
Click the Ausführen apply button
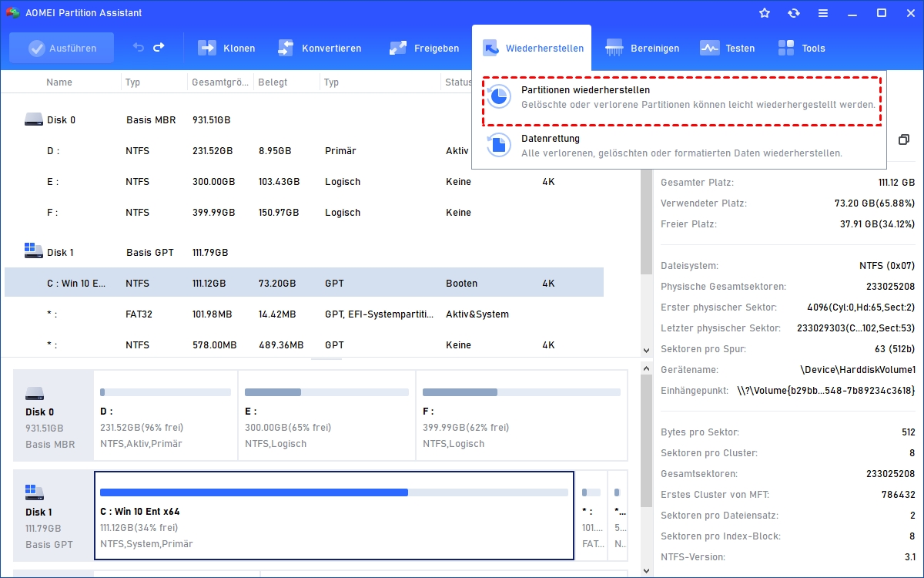62,48
